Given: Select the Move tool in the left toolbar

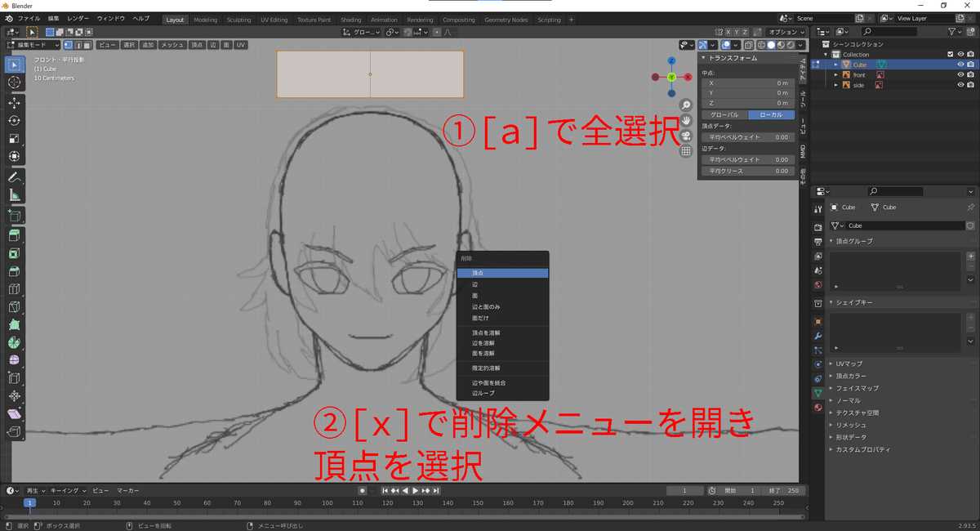Looking at the screenshot, I should click(x=12, y=101).
